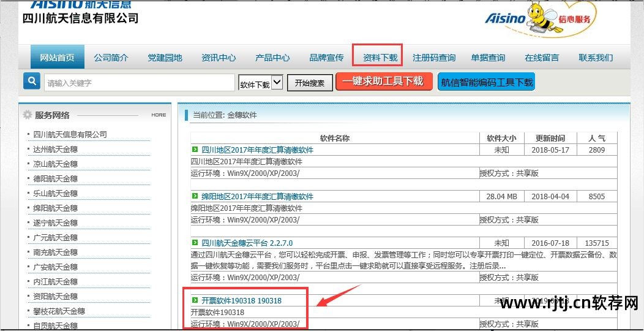
Task: Click the 软件名称 column header
Action: pyautogui.click(x=335, y=138)
